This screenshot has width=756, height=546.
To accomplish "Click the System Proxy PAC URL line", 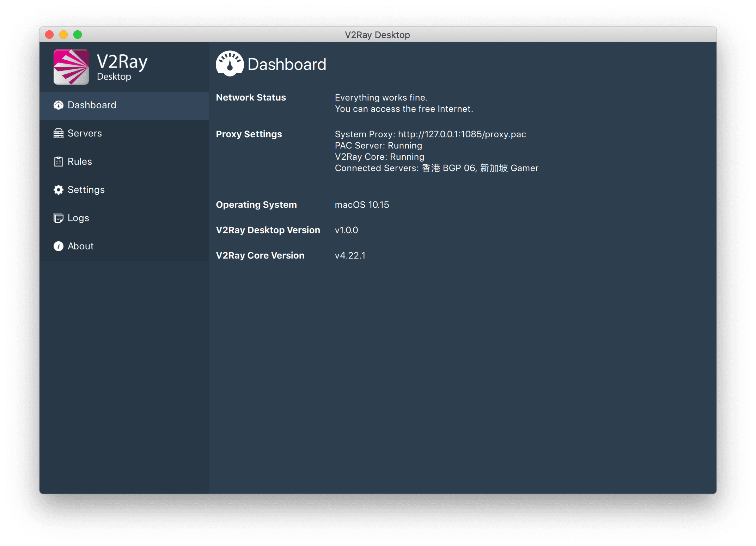I will click(x=431, y=134).
